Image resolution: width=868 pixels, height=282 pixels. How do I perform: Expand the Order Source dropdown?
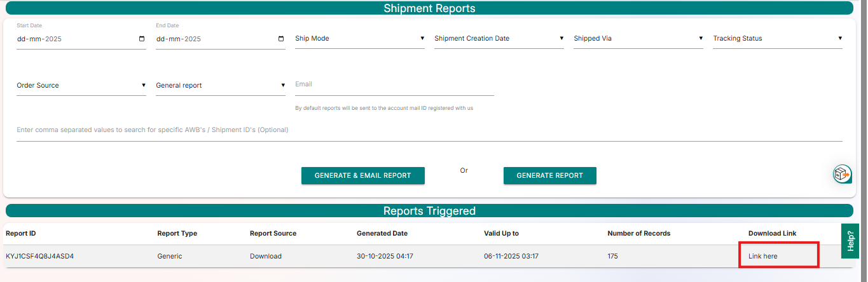[81, 86]
